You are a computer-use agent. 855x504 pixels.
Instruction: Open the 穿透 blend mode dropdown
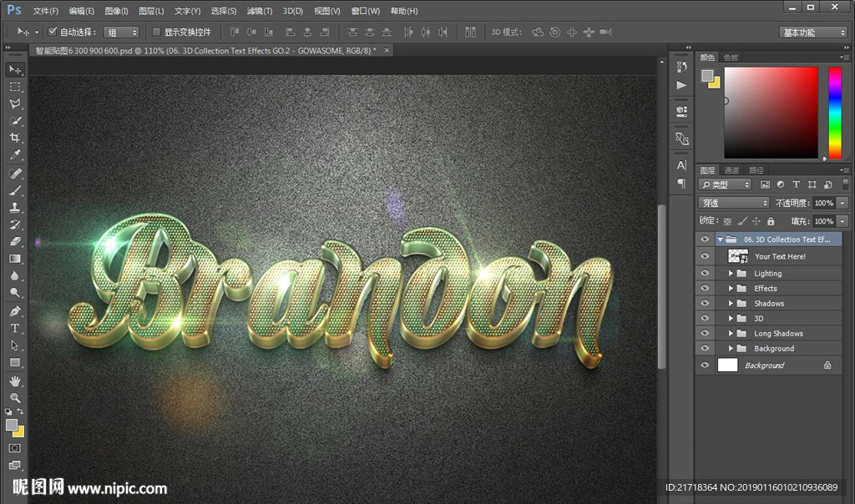coord(734,203)
